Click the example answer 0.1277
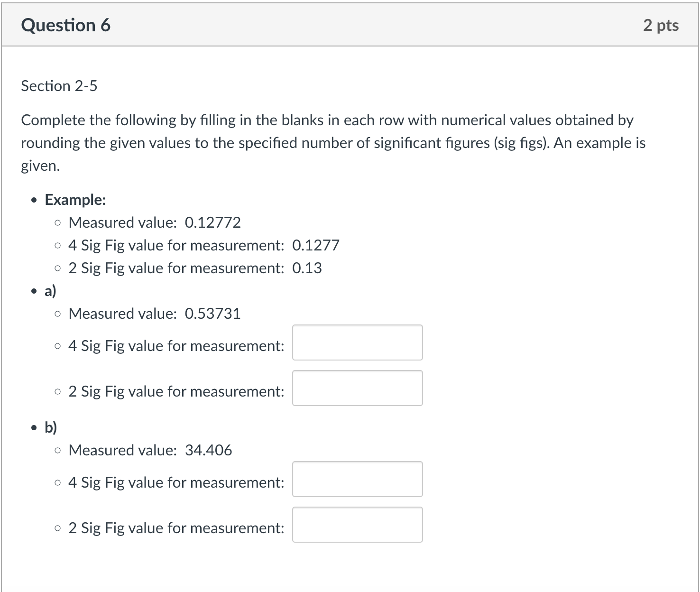The width and height of the screenshot is (700, 592). (316, 245)
